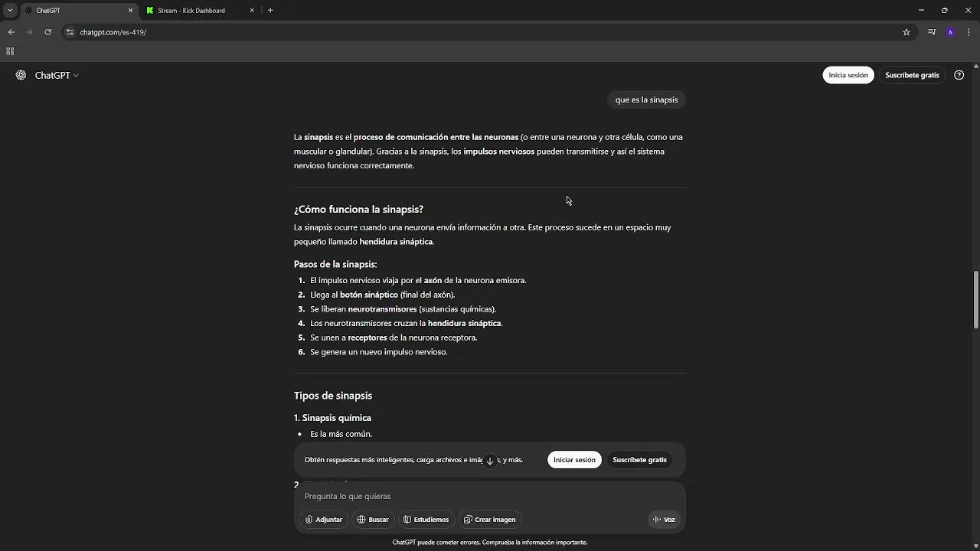This screenshot has height=551, width=980.
Task: Click the 'ChatGPT puede cometer errores' disclaimer
Action: click(x=490, y=543)
